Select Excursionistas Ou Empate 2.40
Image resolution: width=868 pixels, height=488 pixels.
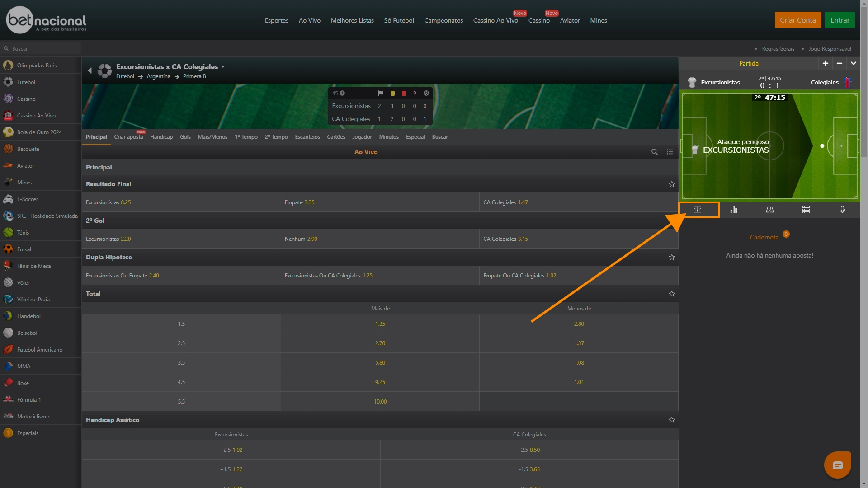click(x=181, y=276)
